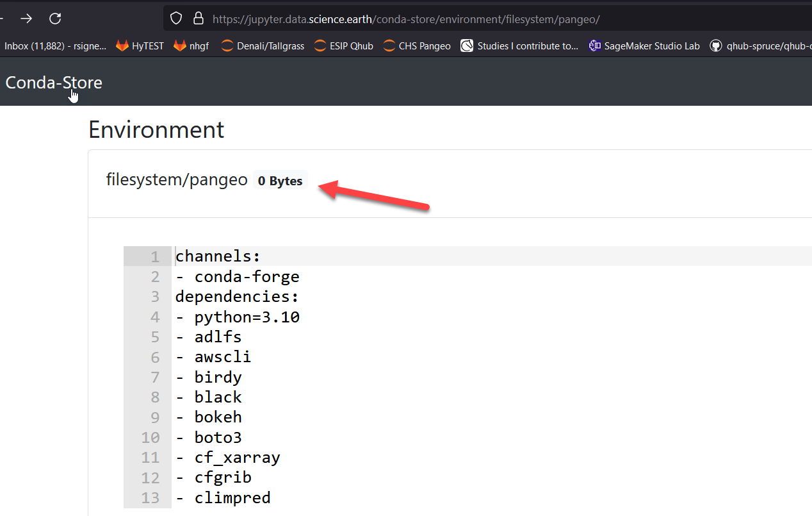Open the HyTEST bookmark
812x516 pixels.
[x=140, y=46]
